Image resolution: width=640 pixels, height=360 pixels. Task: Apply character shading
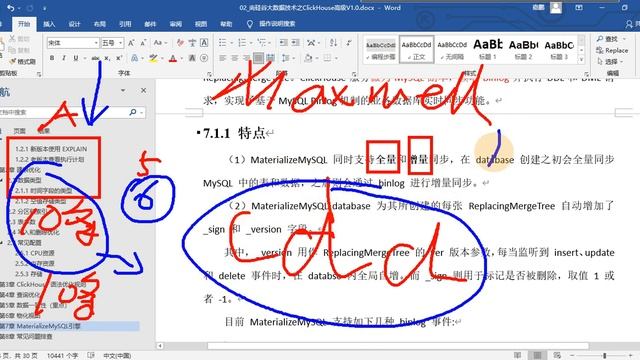[x=192, y=58]
